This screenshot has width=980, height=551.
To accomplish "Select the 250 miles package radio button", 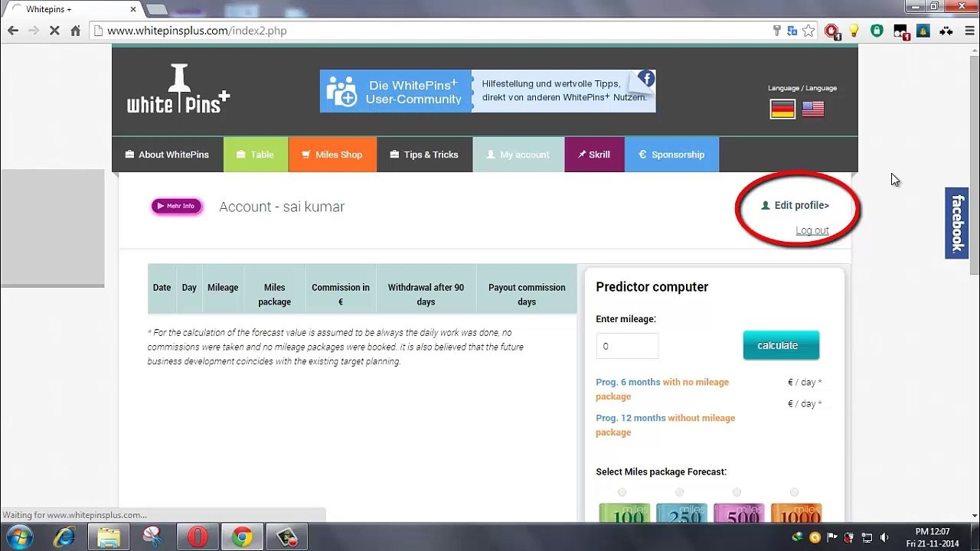I will (679, 492).
